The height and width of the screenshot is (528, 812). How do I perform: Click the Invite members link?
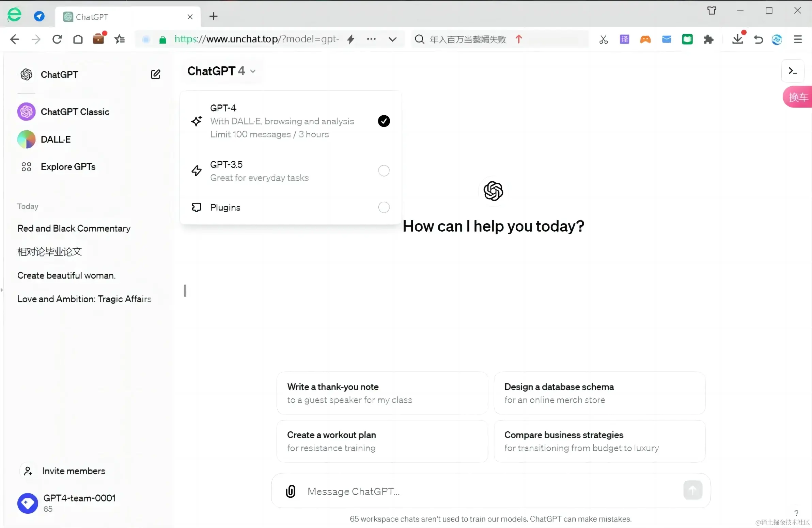coord(73,471)
